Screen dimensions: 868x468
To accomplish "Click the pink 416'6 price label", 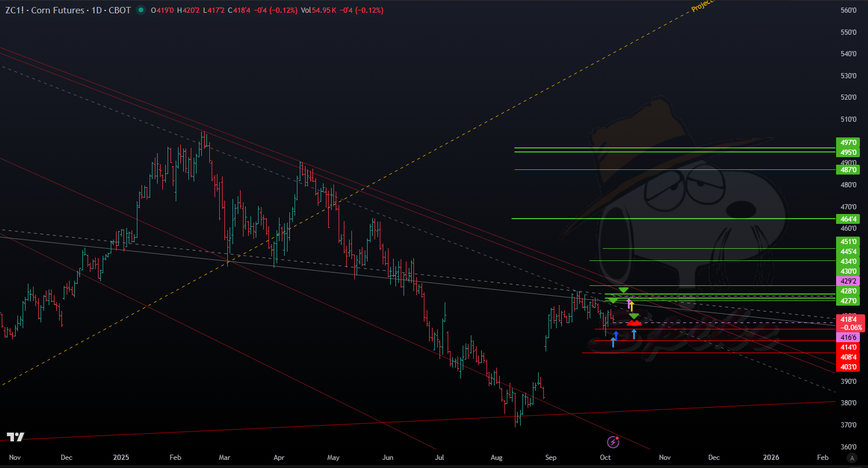I will click(x=848, y=337).
